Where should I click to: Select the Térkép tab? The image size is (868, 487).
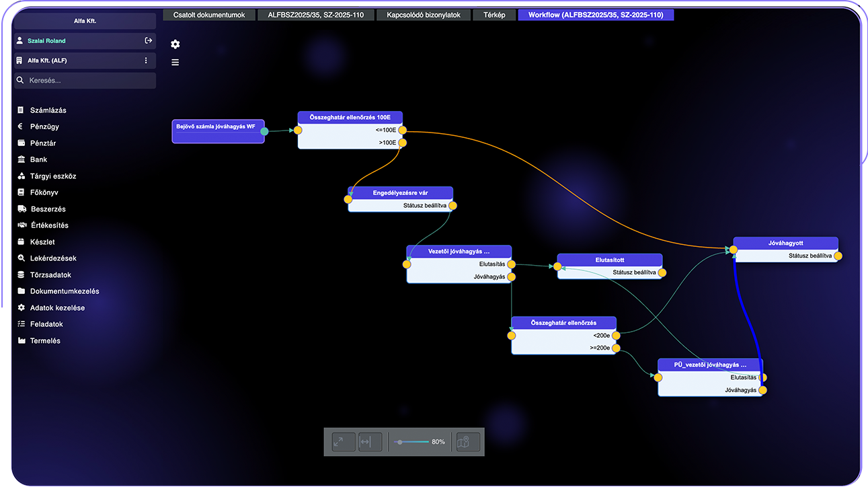(x=494, y=14)
